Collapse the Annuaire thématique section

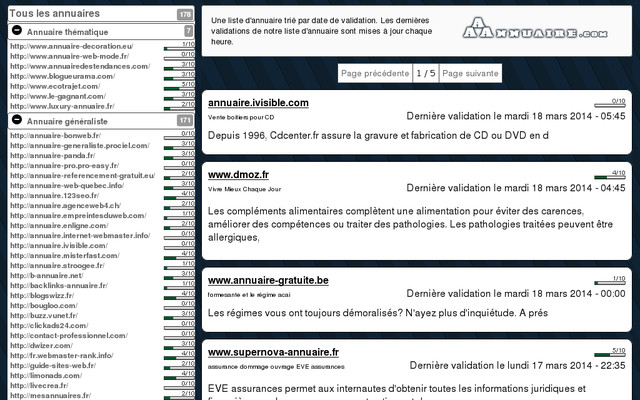pos(17,30)
